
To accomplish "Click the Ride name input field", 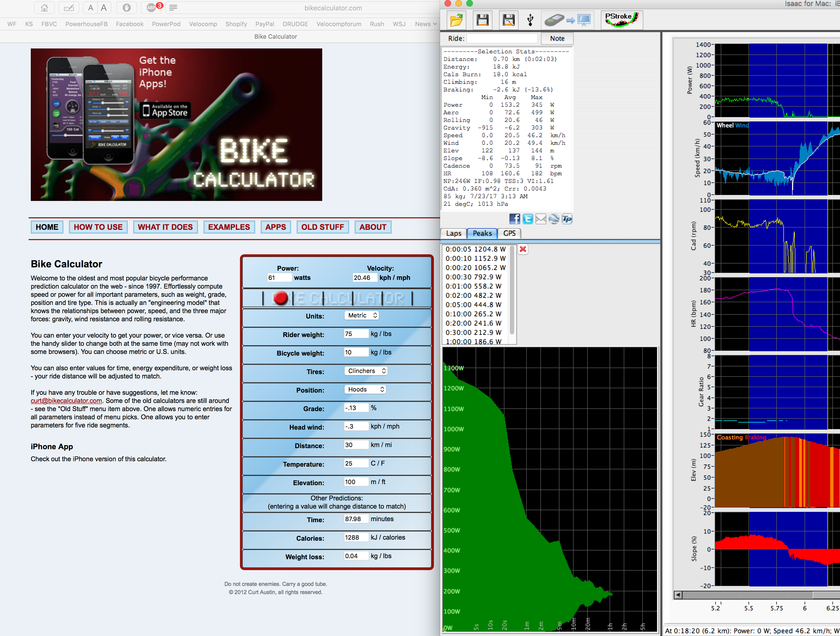I will click(x=502, y=38).
